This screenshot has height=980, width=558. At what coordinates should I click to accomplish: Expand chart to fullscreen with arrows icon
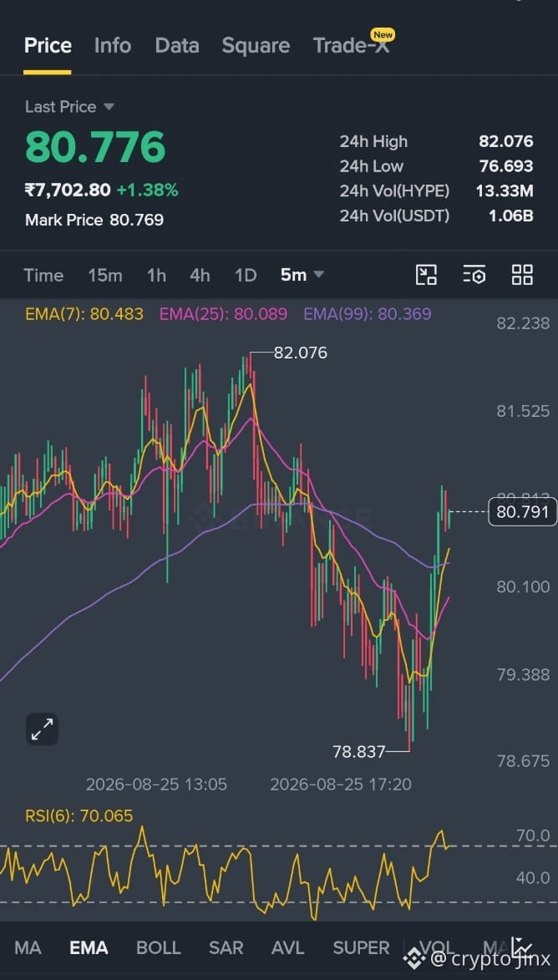tap(42, 729)
